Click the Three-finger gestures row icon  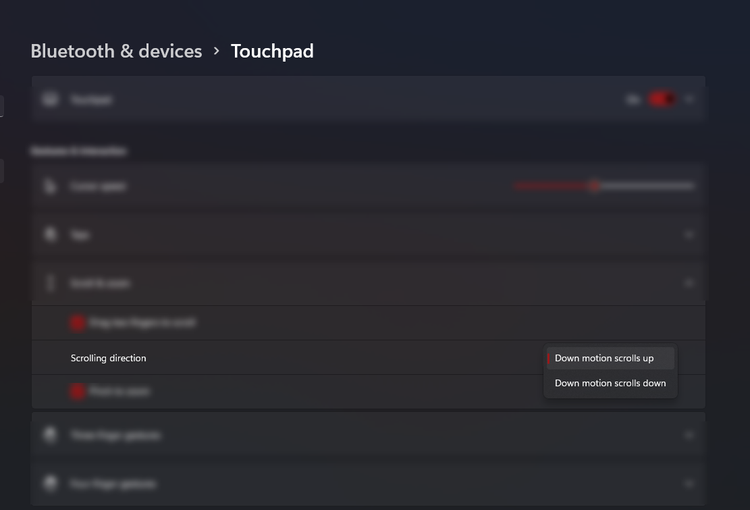(50, 435)
